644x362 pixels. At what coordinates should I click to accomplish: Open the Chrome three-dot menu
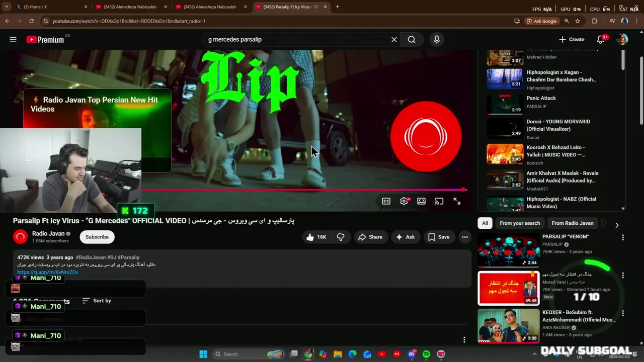pos(636,21)
